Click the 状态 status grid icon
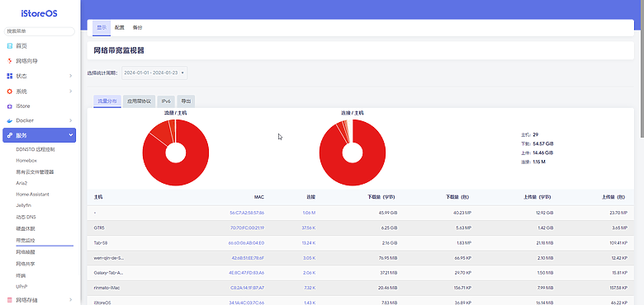The height and width of the screenshot is (305, 644). pos(10,76)
